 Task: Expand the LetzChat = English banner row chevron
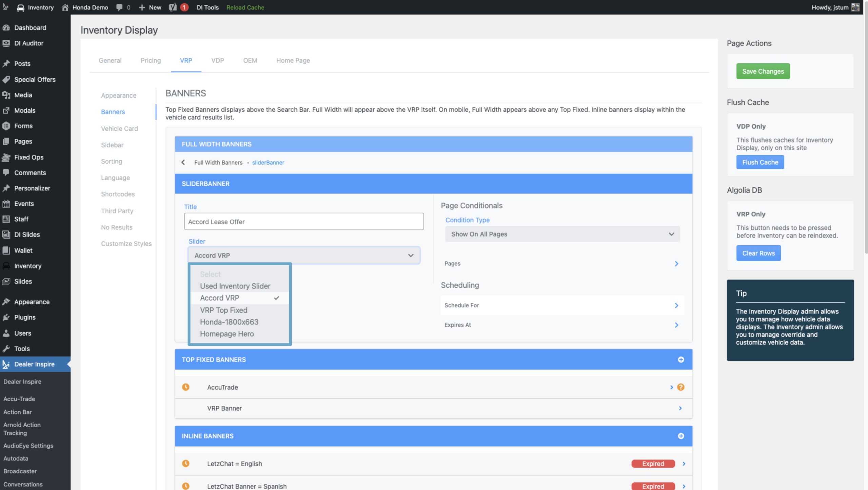684,464
